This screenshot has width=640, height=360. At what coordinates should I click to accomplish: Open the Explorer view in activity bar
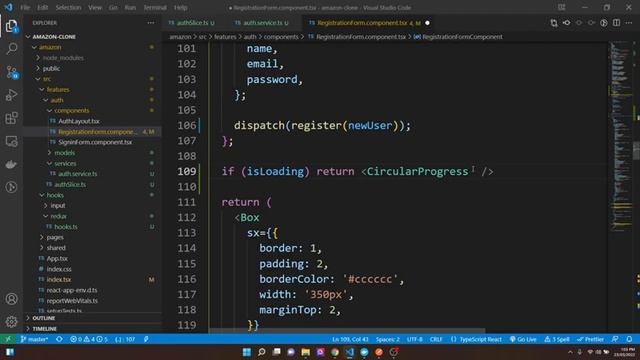pos(11,26)
